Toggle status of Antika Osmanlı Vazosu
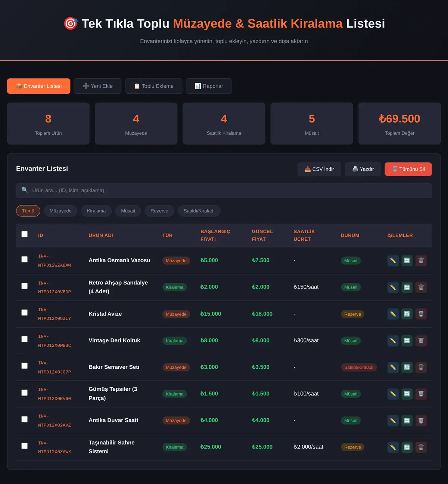Screen dimensions: 448x484 [407, 260]
